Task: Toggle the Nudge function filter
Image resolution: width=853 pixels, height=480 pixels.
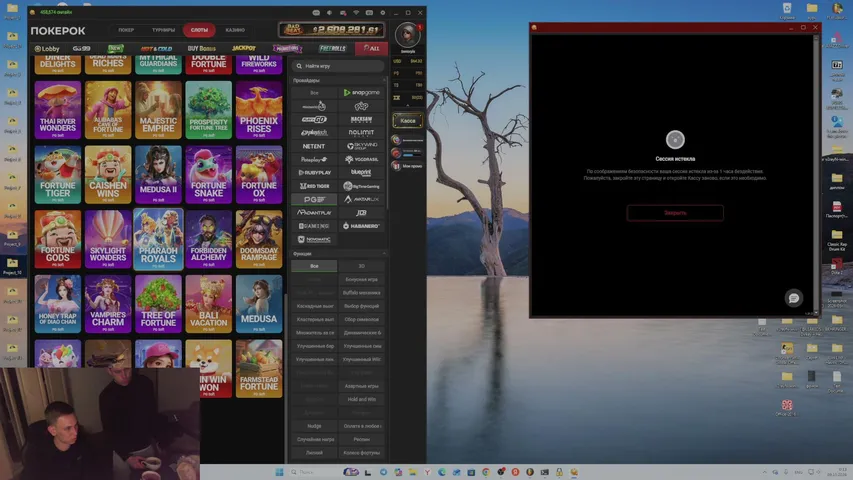Action: point(314,426)
